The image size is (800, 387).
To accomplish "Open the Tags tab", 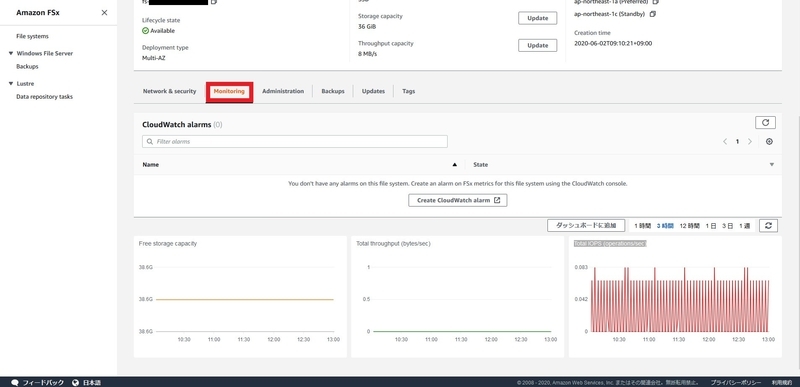I will 408,91.
